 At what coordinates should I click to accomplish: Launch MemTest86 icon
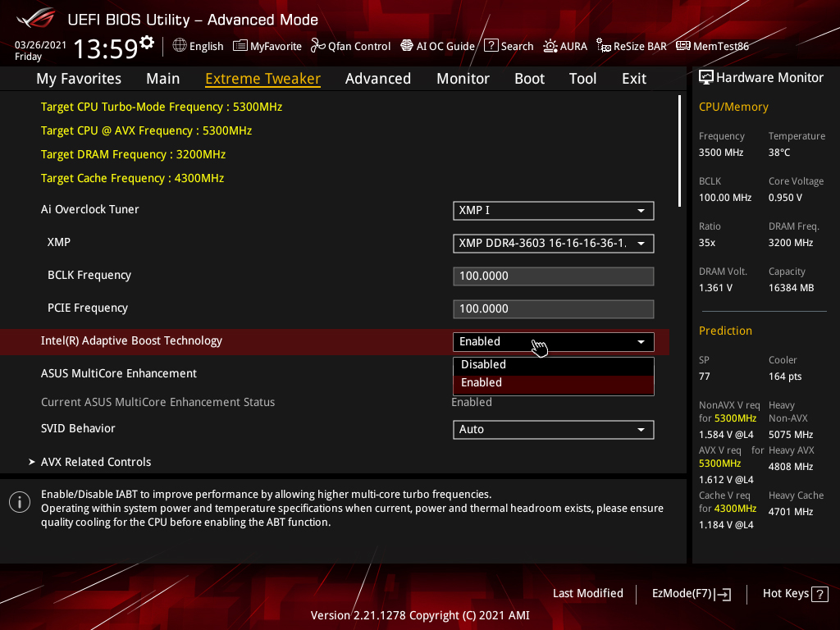(x=683, y=46)
